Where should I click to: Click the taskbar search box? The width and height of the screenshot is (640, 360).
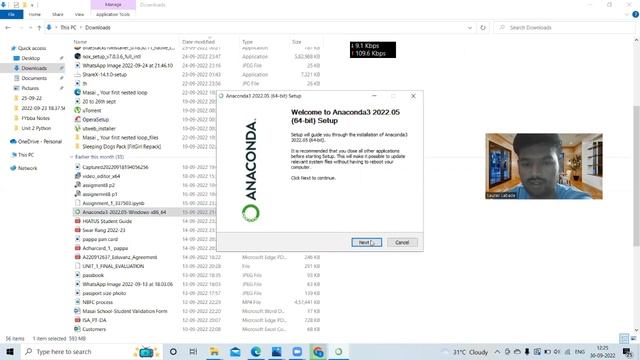(92, 351)
